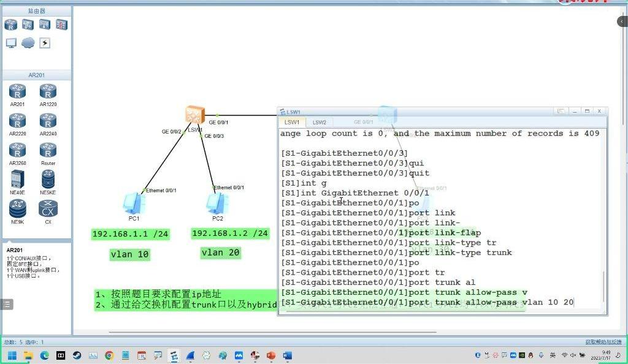Open Word from the taskbar

(x=288, y=355)
